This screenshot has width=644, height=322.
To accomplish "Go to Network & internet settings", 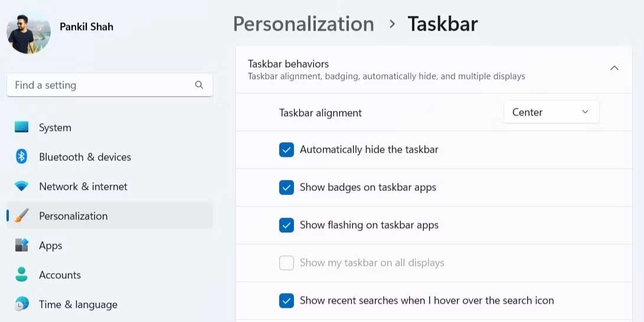I will [x=83, y=186].
